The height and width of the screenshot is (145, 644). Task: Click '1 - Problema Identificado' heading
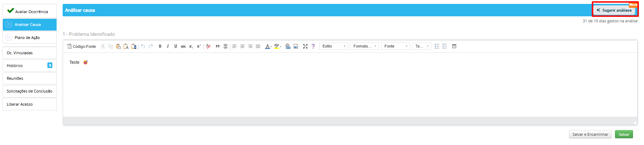click(x=89, y=34)
